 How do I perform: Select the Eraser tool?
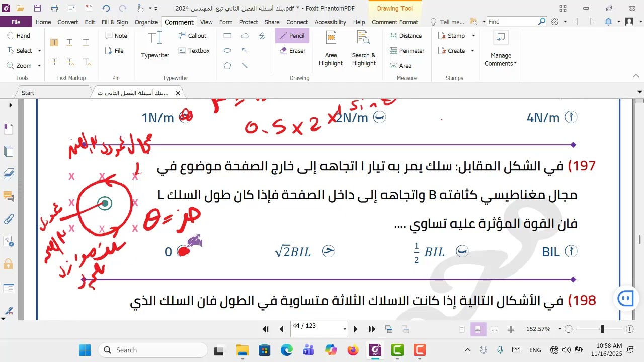[x=292, y=51]
